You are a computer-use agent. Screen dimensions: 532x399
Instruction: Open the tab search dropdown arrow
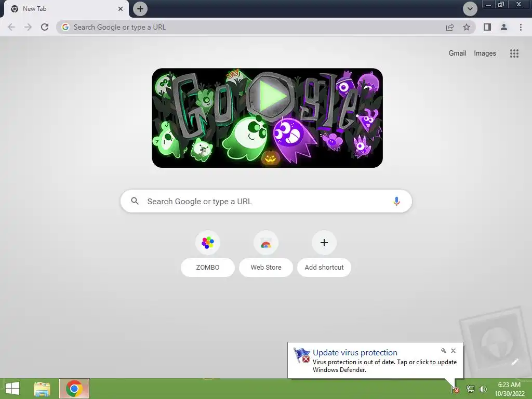(x=470, y=9)
